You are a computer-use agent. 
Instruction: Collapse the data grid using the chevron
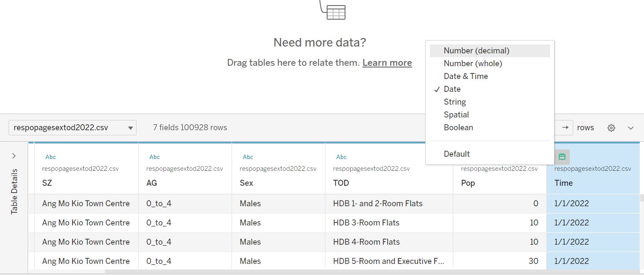(x=631, y=128)
